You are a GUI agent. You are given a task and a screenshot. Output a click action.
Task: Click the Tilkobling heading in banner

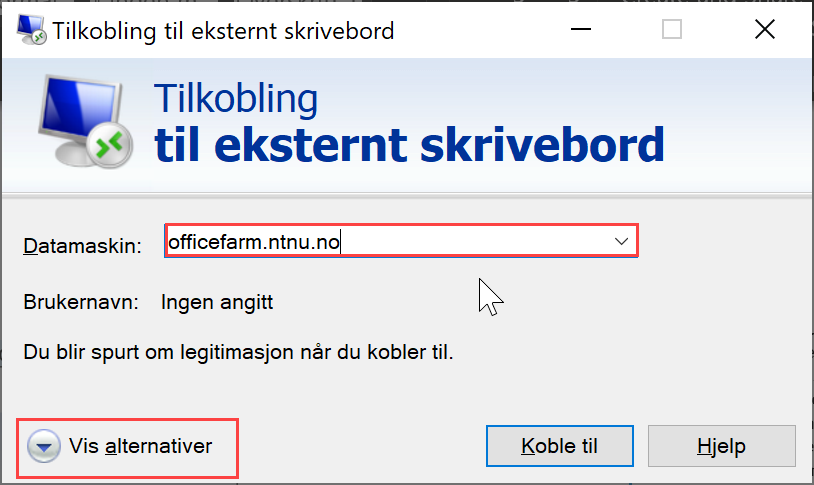click(236, 98)
